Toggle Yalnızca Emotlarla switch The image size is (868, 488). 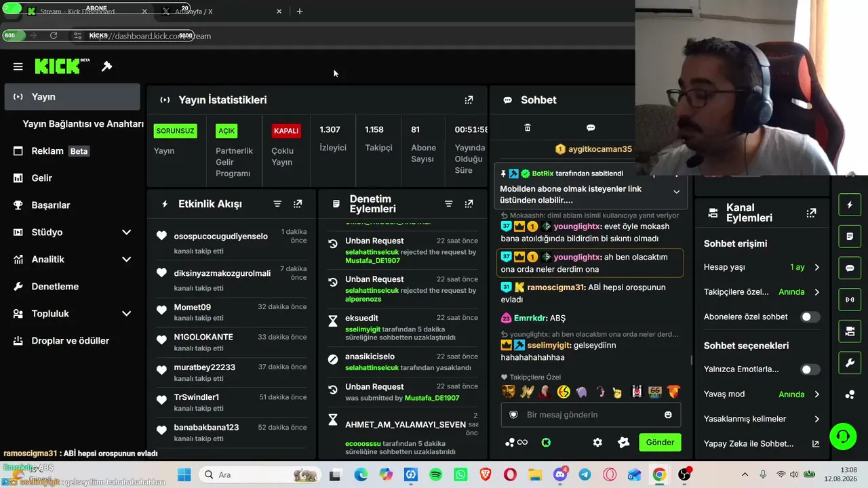(810, 369)
